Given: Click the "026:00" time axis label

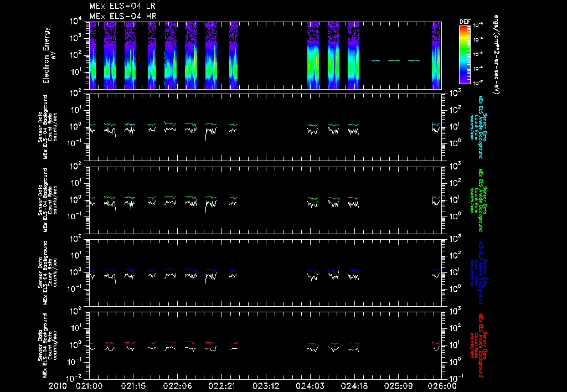Looking at the screenshot, I should point(442,386).
